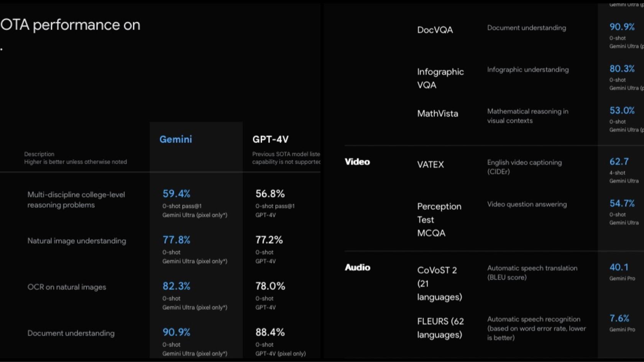
Task: Select the VATEX benchmark name
Action: coord(430,165)
